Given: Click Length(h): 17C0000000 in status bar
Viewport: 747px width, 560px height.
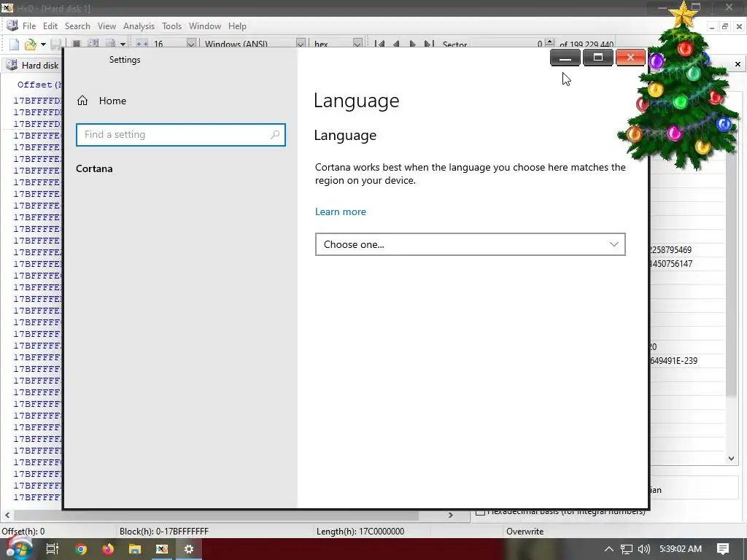Looking at the screenshot, I should tap(360, 532).
